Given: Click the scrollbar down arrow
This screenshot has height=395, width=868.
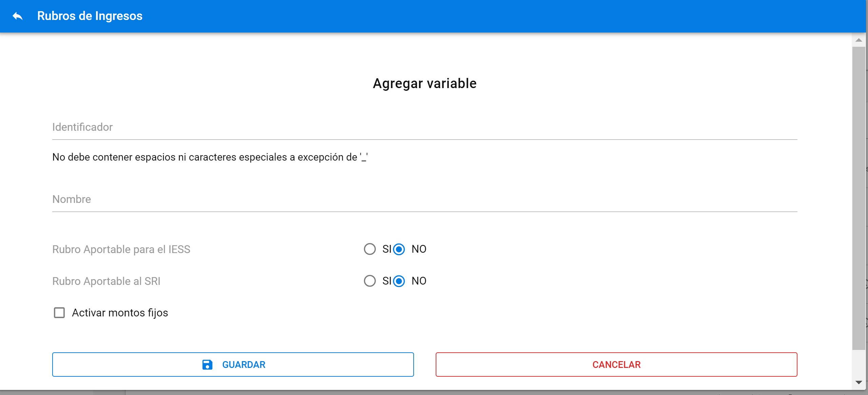Looking at the screenshot, I should click(x=859, y=382).
